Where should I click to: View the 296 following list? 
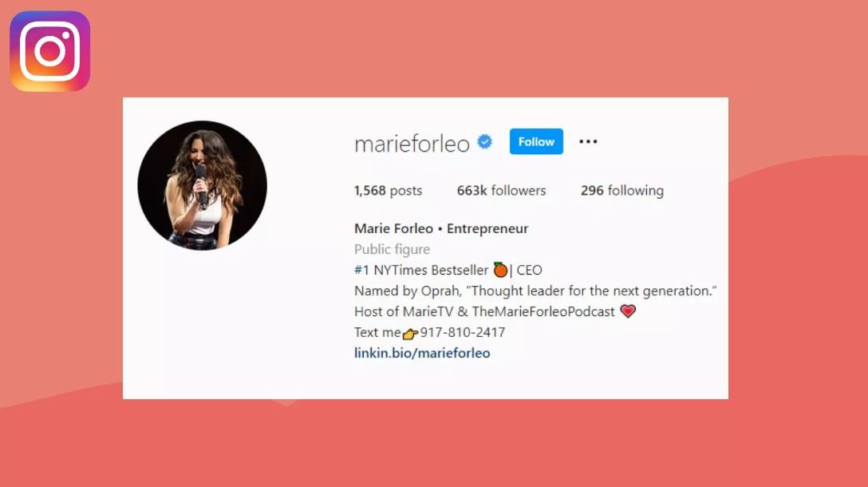tap(622, 191)
